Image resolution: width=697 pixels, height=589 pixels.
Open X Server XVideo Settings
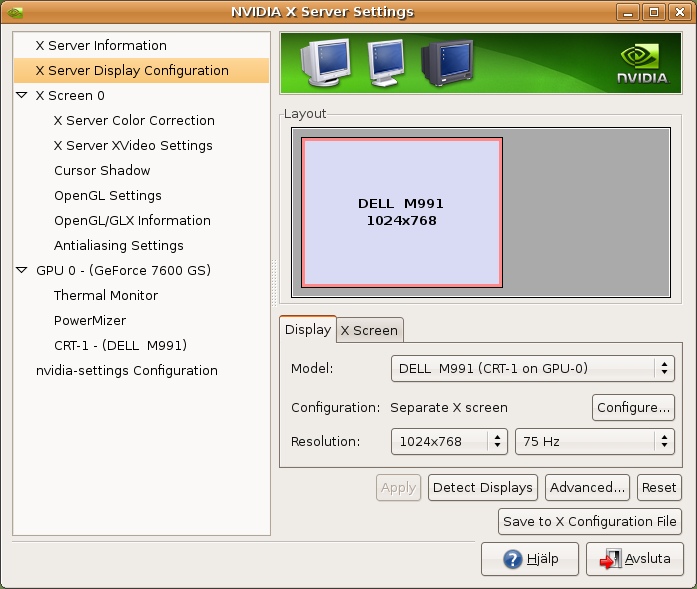coord(141,145)
